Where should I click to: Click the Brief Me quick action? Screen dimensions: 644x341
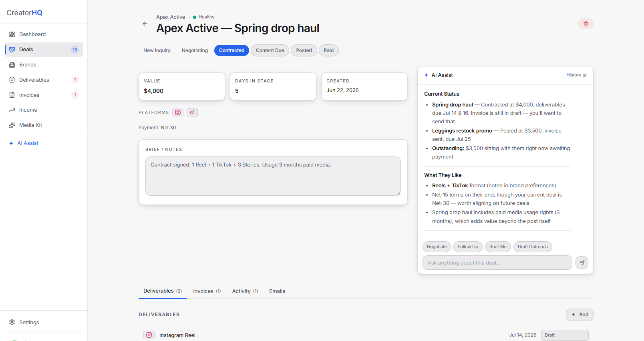tap(498, 247)
